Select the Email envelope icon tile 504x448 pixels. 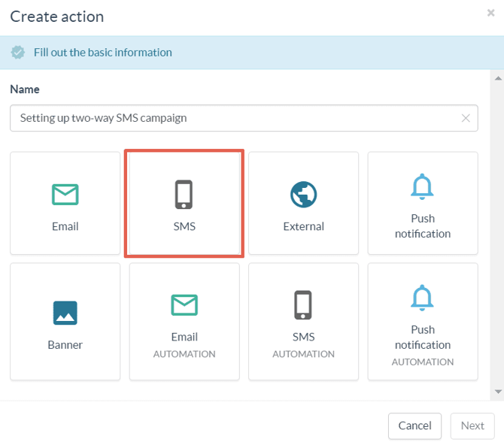[x=65, y=195]
